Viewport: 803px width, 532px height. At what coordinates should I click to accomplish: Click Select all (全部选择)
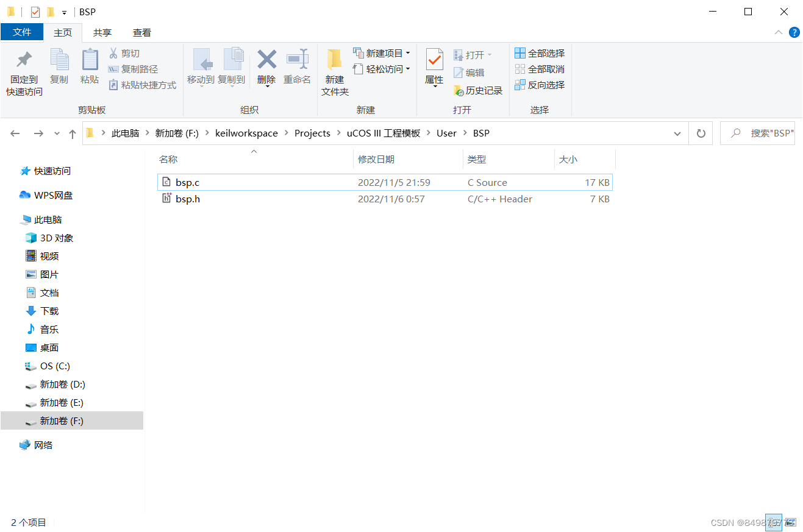[540, 54]
